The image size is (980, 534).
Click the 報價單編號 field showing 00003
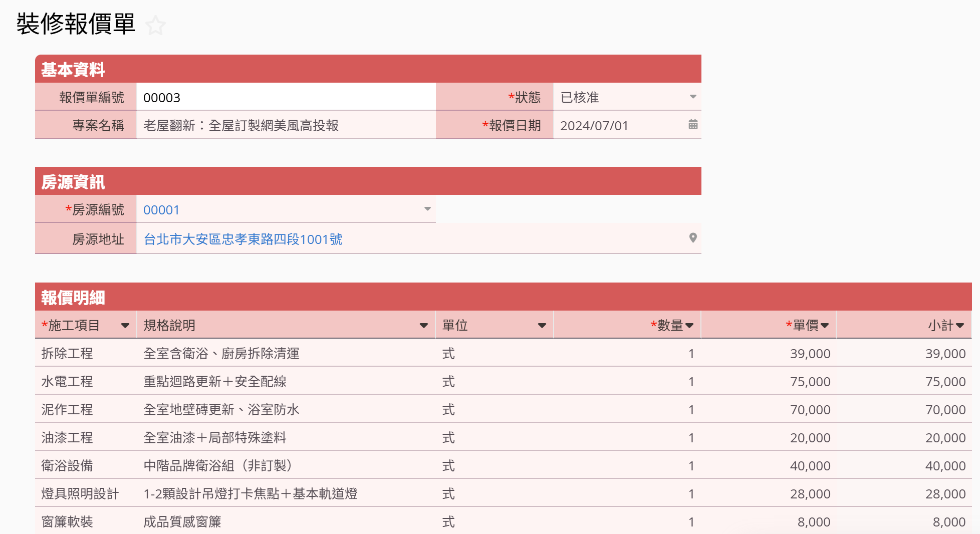(286, 97)
